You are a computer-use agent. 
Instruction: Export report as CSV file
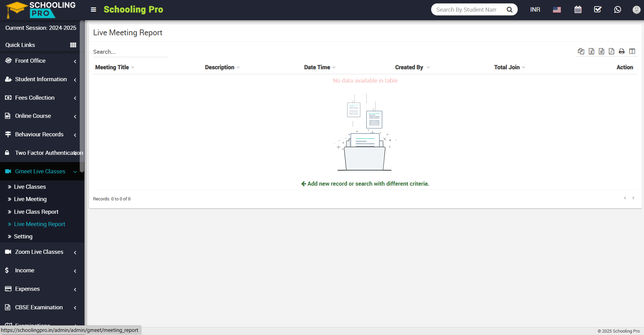click(602, 51)
